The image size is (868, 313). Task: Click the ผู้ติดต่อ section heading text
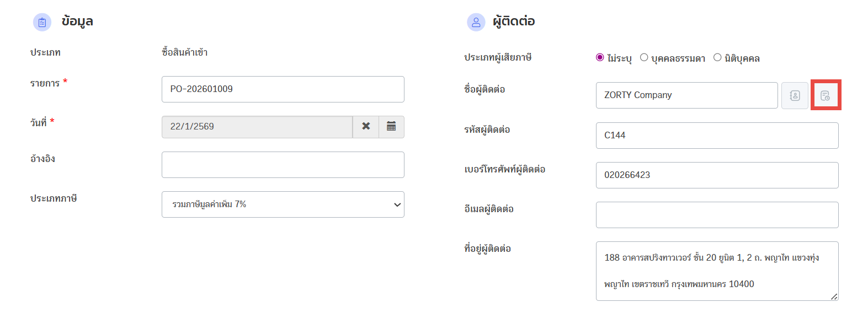coord(514,21)
